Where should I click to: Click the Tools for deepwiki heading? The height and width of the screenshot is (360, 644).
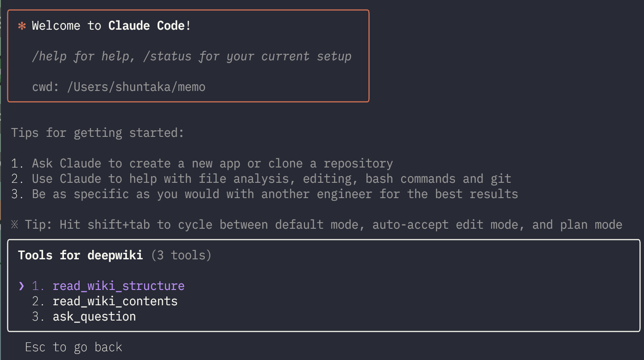click(x=81, y=255)
